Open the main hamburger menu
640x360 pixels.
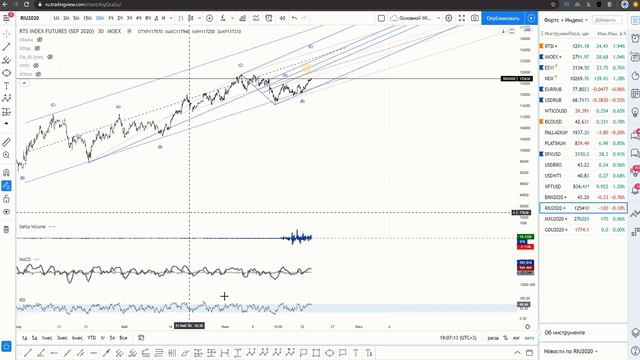pyautogui.click(x=7, y=18)
